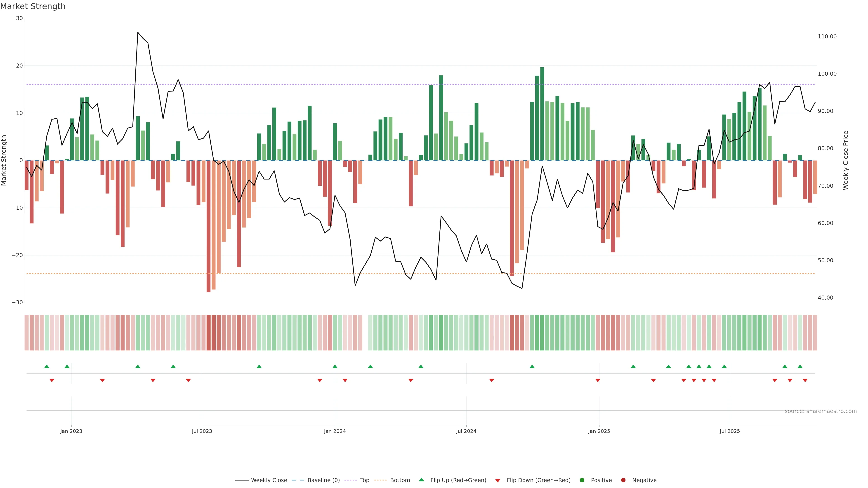Click the peak of the black Weekly Close line

point(138,33)
